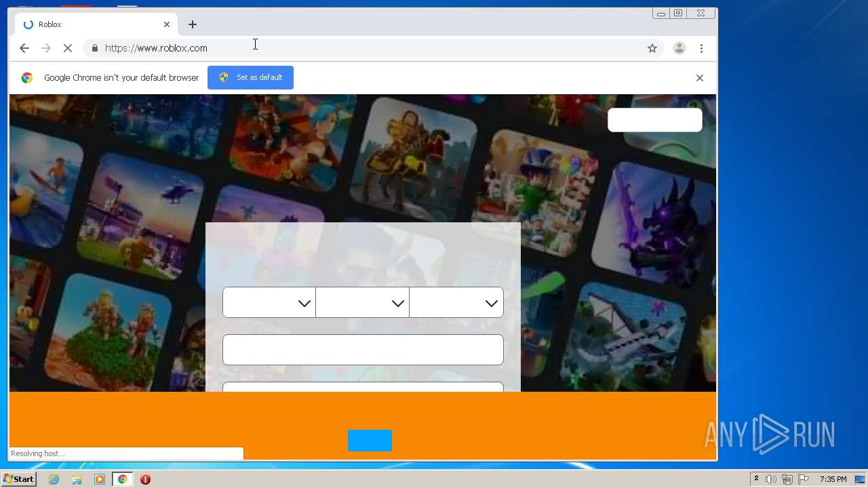Open the first birthday dropdown
This screenshot has height=488, width=868.
coord(269,302)
